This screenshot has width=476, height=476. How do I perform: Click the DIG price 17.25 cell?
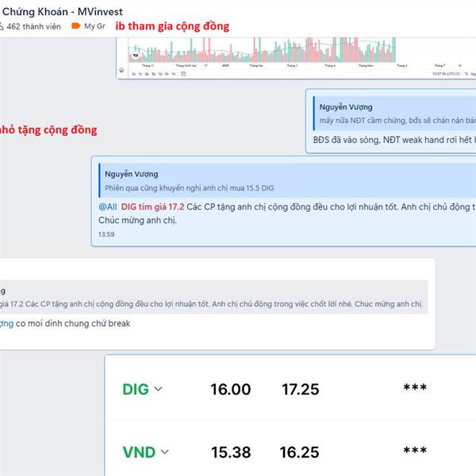click(x=300, y=390)
